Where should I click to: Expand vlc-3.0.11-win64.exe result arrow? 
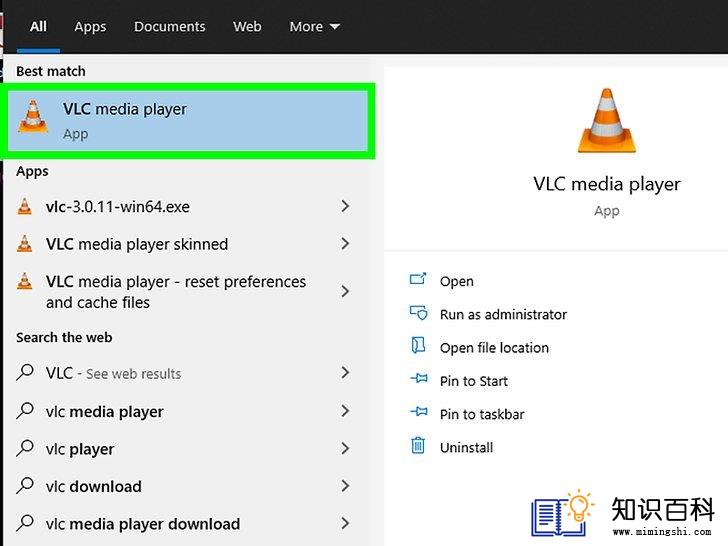pos(345,206)
